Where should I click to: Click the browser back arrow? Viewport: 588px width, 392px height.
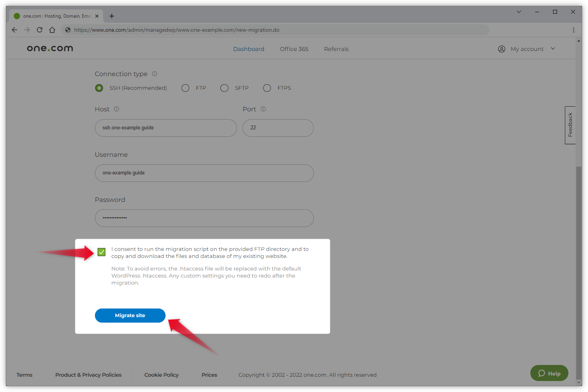15,30
